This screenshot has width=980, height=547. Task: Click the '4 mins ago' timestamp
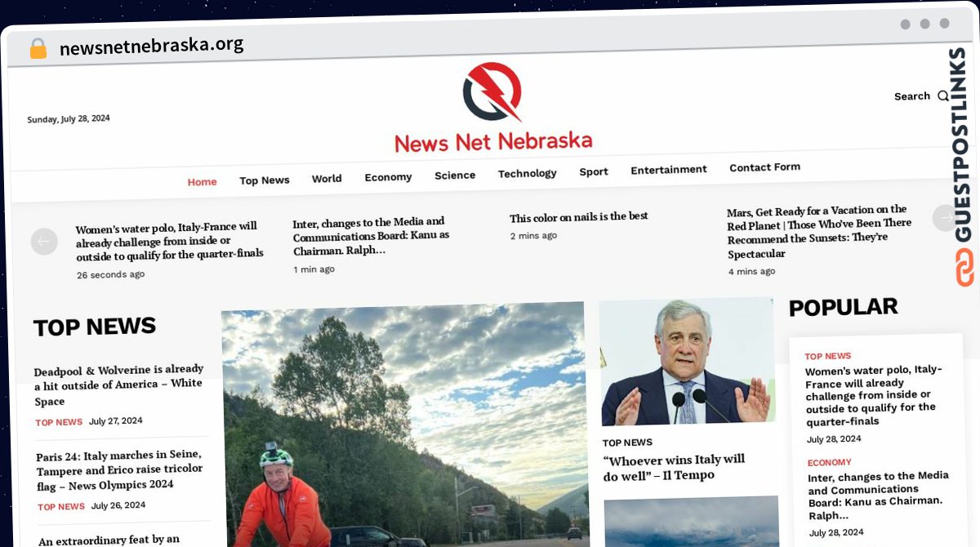pos(751,272)
